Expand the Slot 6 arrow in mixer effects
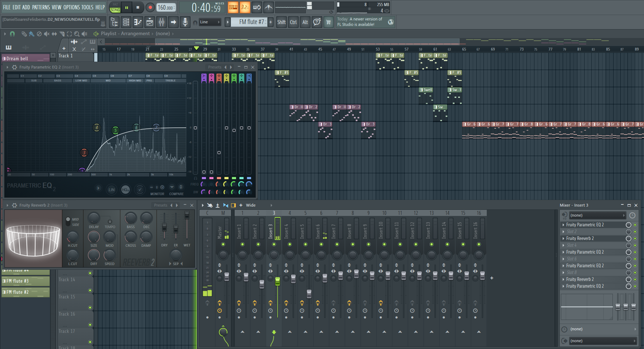 tap(563, 259)
